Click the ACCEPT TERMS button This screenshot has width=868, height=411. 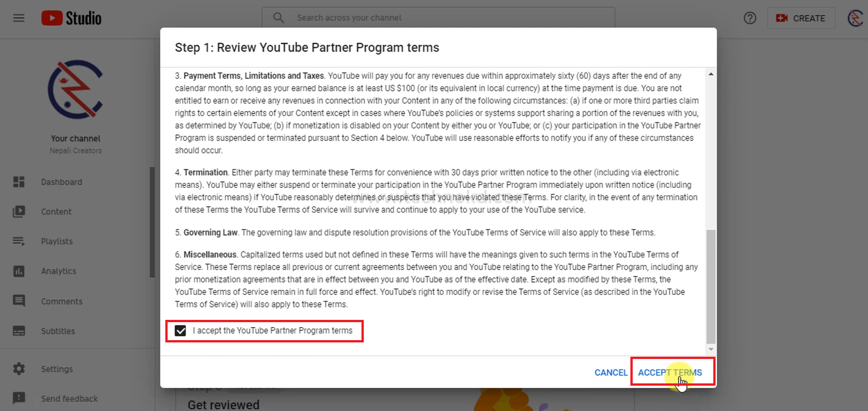[x=670, y=372]
